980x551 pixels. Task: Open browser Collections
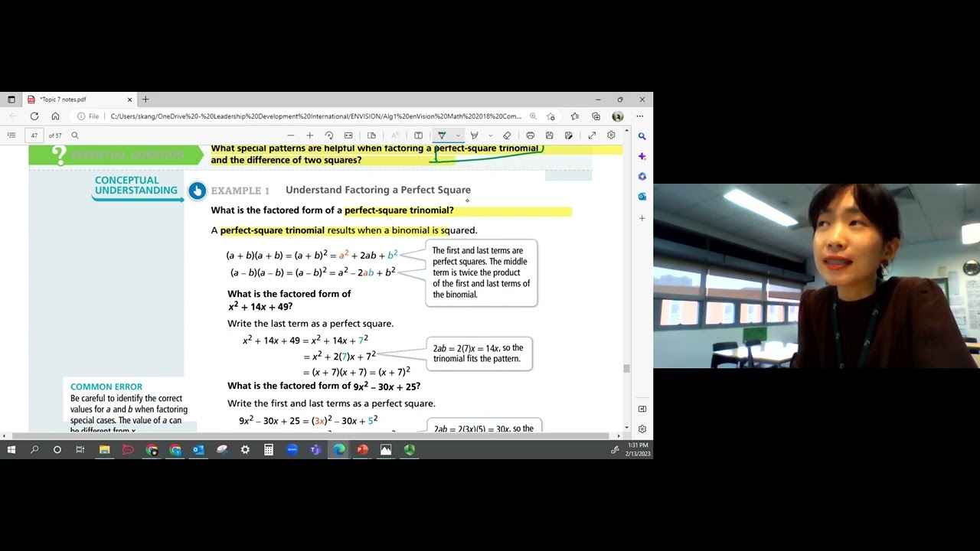coord(596,116)
